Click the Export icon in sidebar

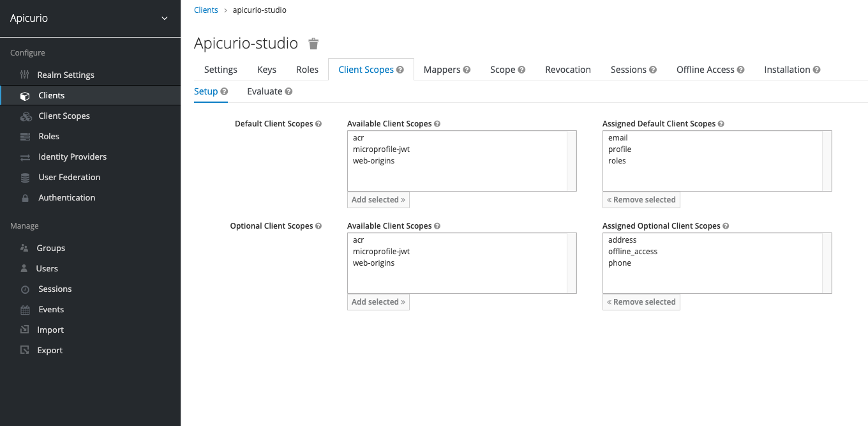[x=25, y=350]
